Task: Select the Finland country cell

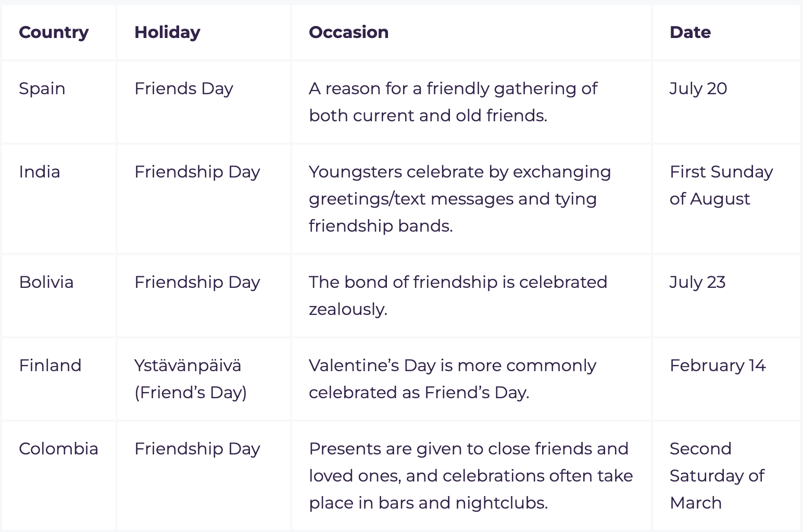Action: [x=50, y=365]
